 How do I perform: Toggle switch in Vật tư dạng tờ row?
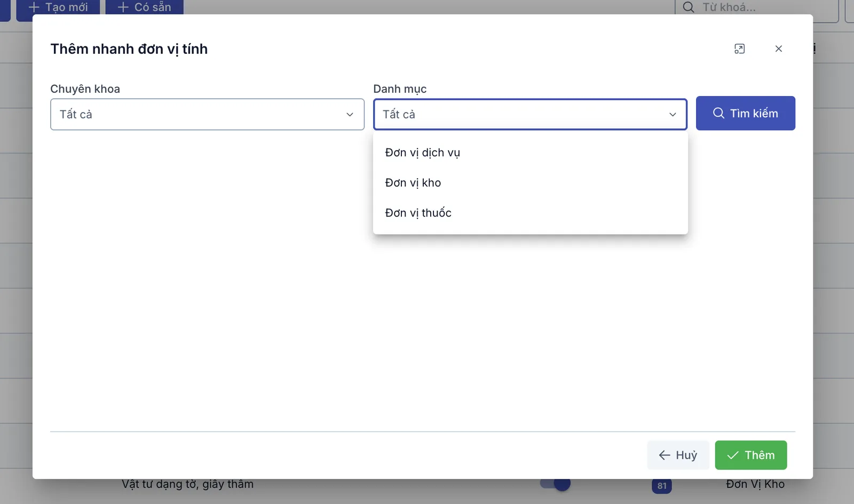(555, 484)
